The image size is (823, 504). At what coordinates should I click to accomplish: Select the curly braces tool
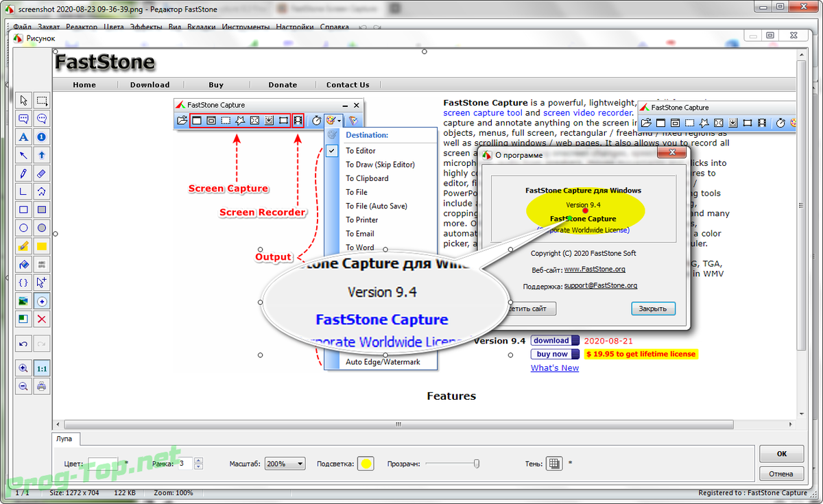point(24,283)
